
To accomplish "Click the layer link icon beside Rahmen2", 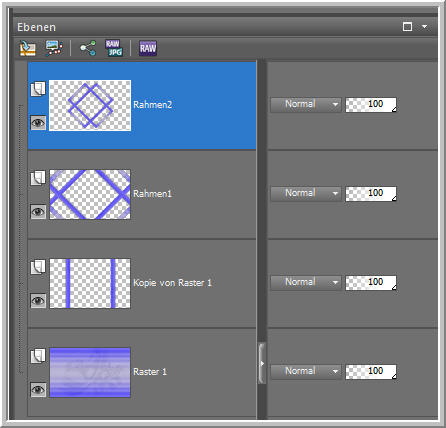I will pos(38,89).
